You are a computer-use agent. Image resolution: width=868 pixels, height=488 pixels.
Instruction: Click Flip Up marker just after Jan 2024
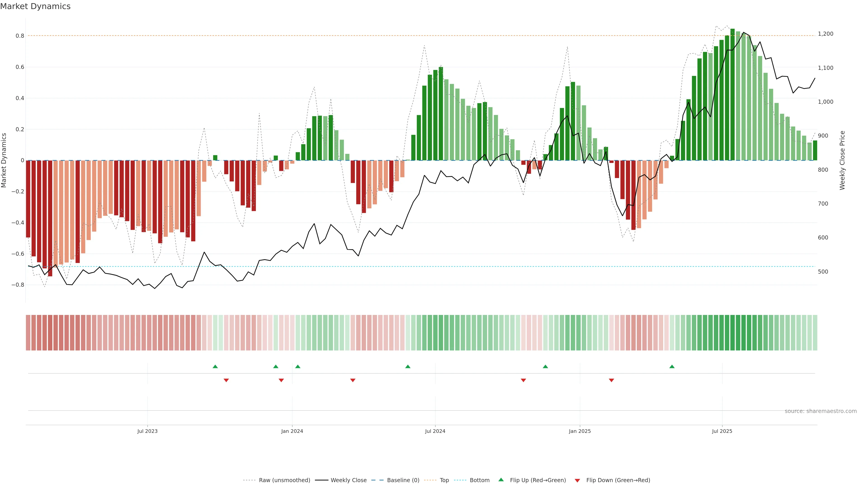pyautogui.click(x=297, y=366)
